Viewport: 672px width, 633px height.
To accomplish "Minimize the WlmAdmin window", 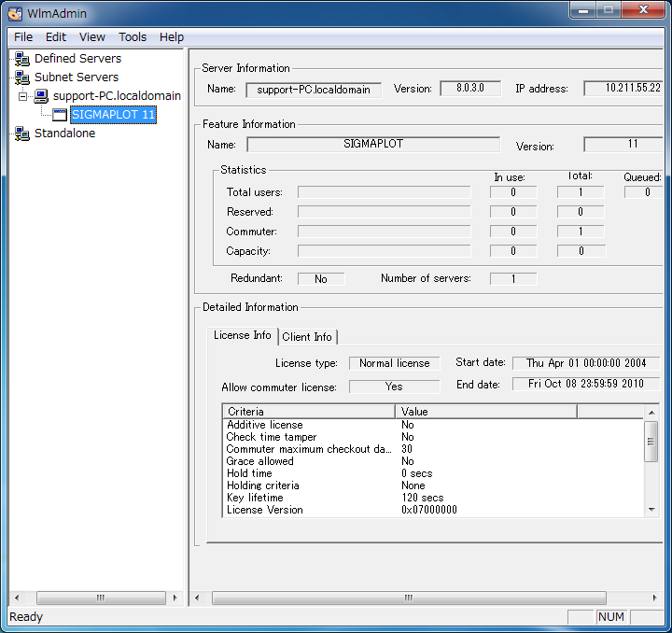I will tap(583, 10).
